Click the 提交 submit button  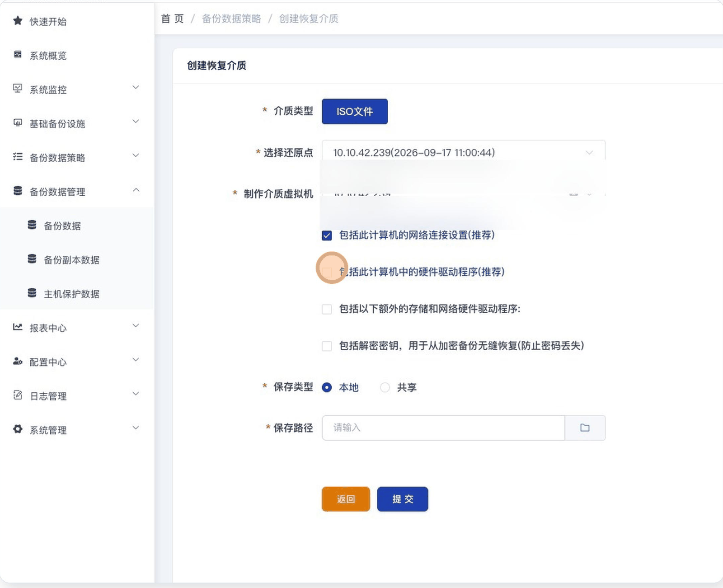click(x=403, y=499)
